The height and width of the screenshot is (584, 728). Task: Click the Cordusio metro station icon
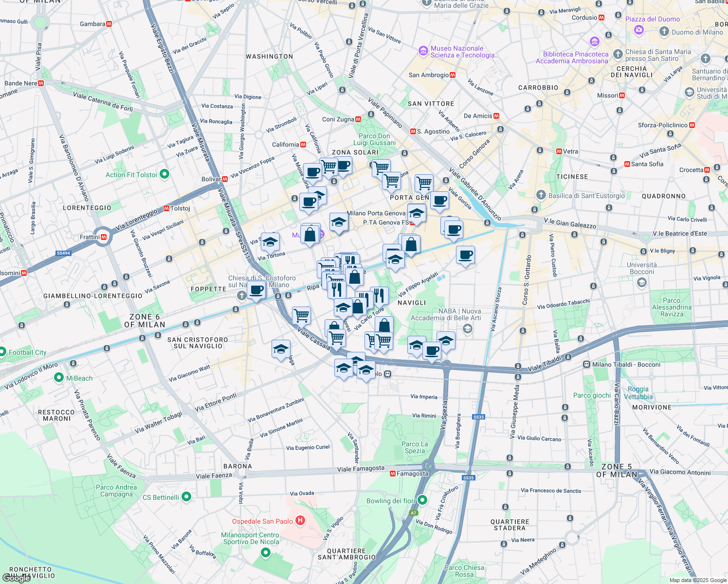tap(601, 18)
